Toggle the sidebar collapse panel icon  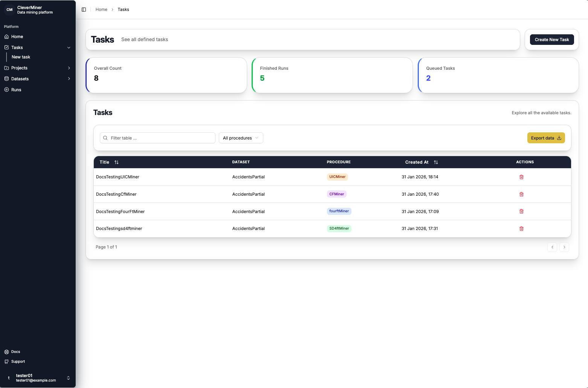(84, 9)
